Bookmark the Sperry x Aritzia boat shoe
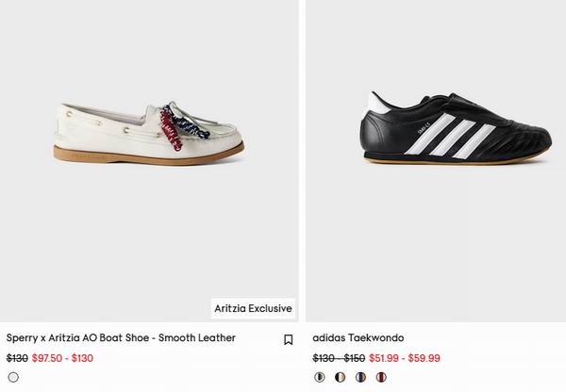The height and width of the screenshot is (392, 566). coord(288,339)
